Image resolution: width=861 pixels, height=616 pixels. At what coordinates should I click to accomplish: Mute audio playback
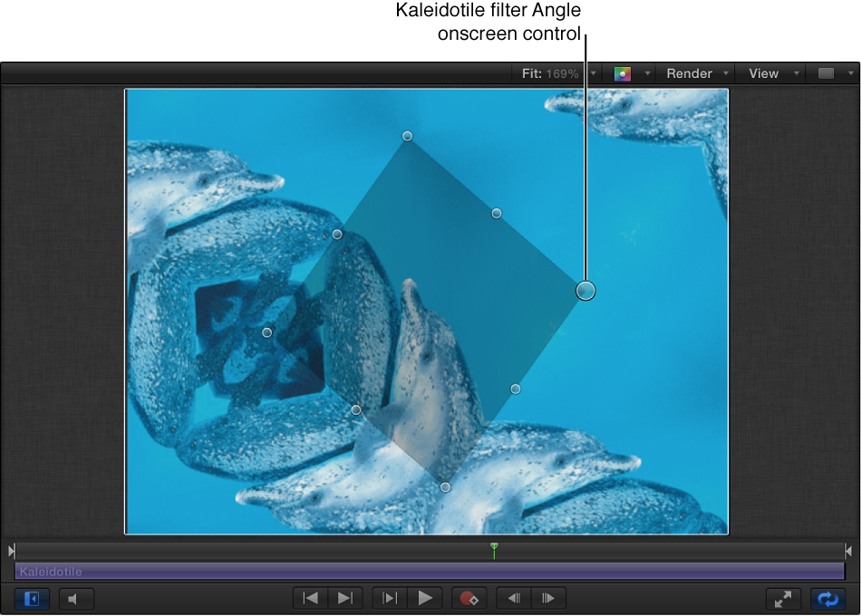(76, 599)
